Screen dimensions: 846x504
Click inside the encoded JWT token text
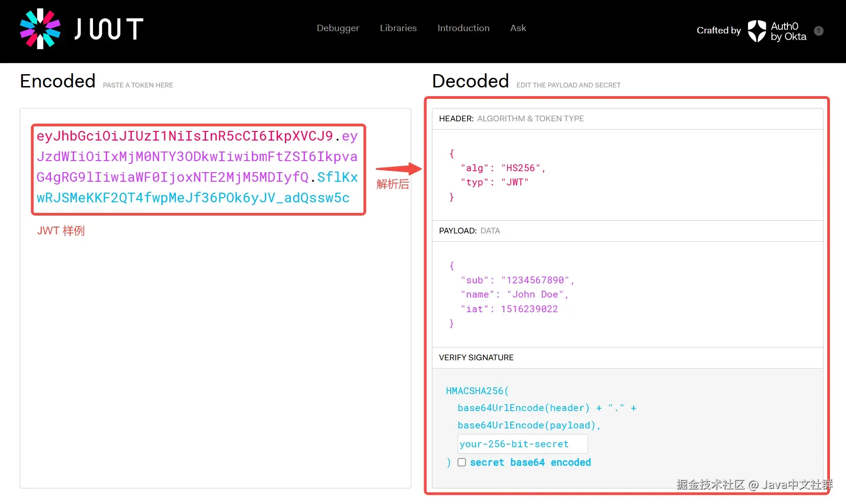point(197,167)
